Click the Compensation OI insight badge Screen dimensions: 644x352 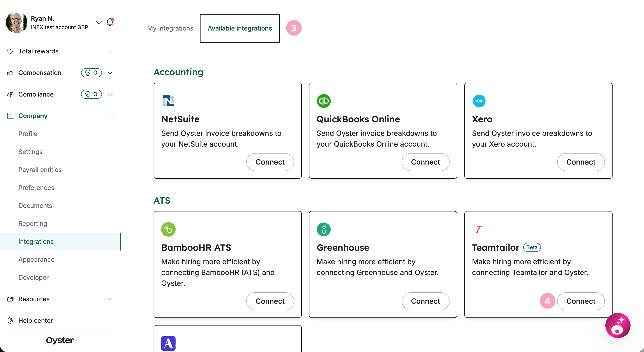pyautogui.click(x=91, y=73)
